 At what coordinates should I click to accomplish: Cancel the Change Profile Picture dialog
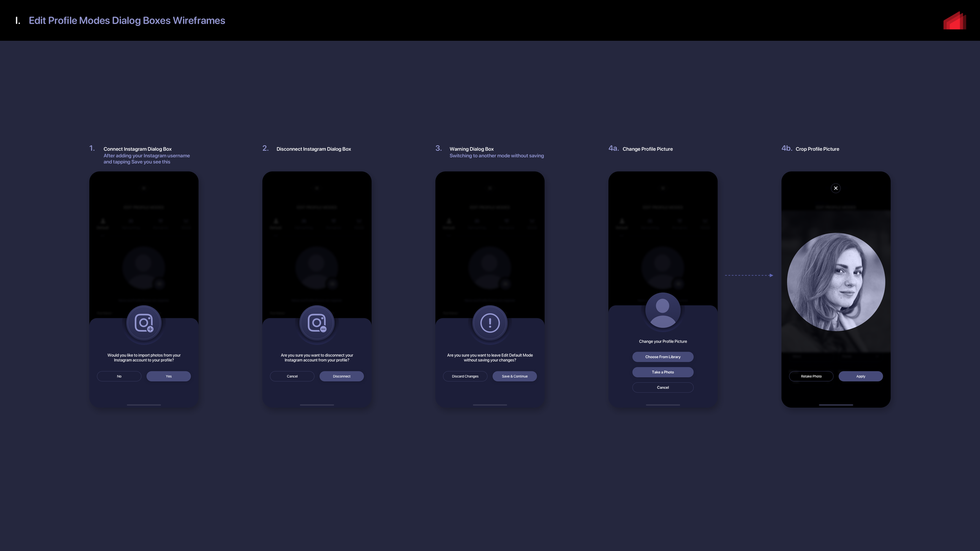(x=662, y=387)
